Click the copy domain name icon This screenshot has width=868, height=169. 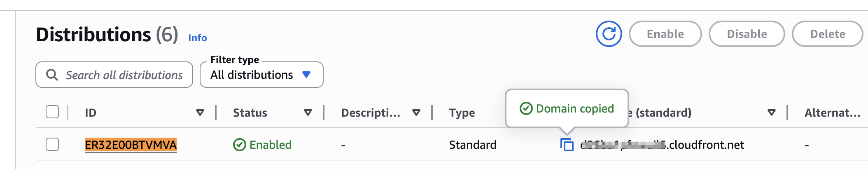[x=567, y=145]
